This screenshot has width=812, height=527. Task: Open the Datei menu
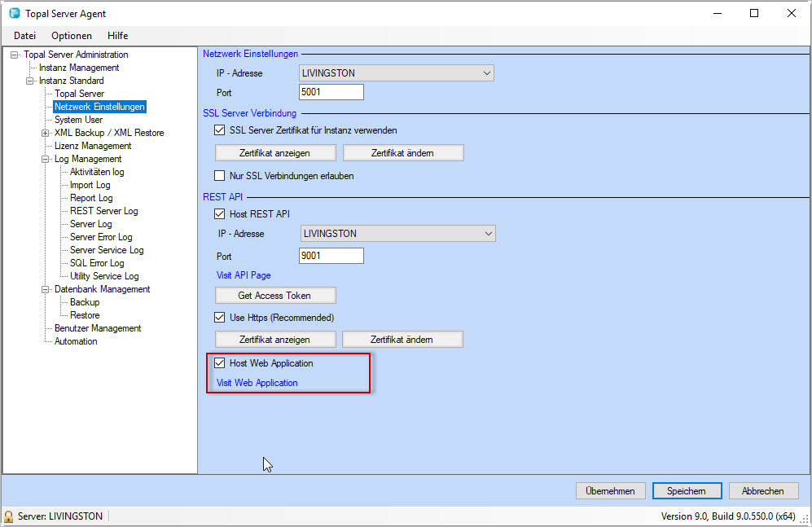click(x=24, y=36)
